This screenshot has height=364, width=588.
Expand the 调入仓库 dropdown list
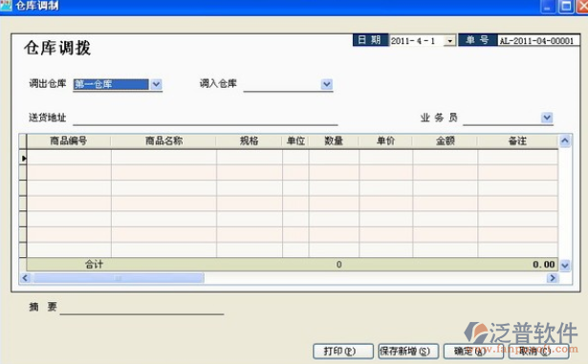coord(327,84)
